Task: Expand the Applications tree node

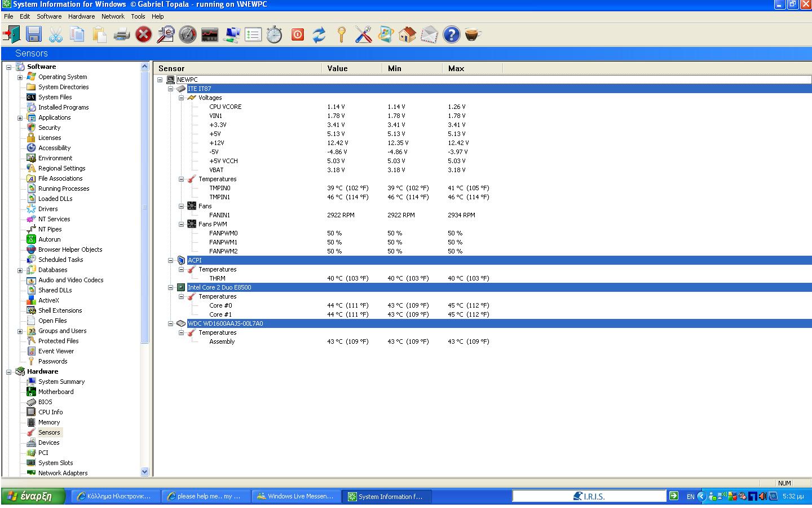Action: tap(20, 118)
